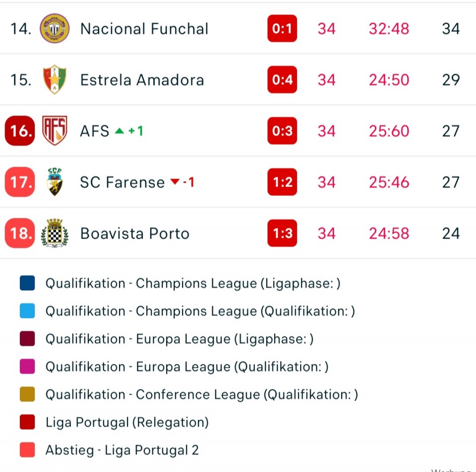Tap the Boavista Porto checkered crest
Screen dimensions: 476x472
coord(55,233)
